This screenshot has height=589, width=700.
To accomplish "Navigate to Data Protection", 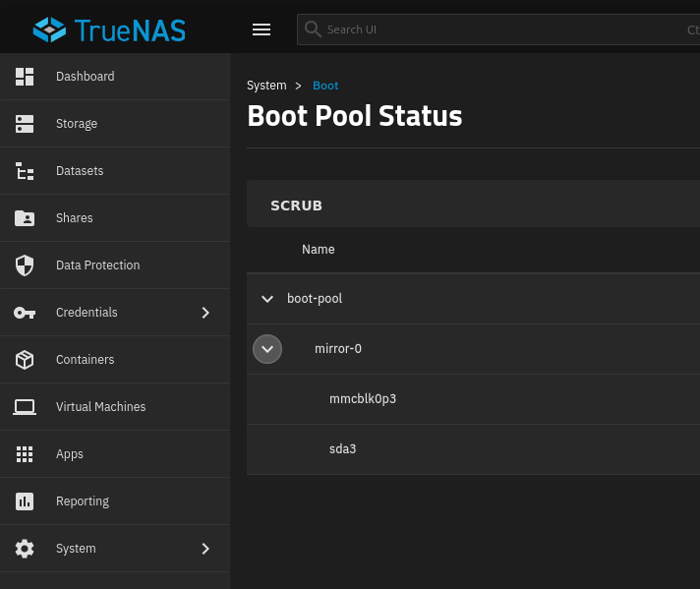I will coord(97,265).
